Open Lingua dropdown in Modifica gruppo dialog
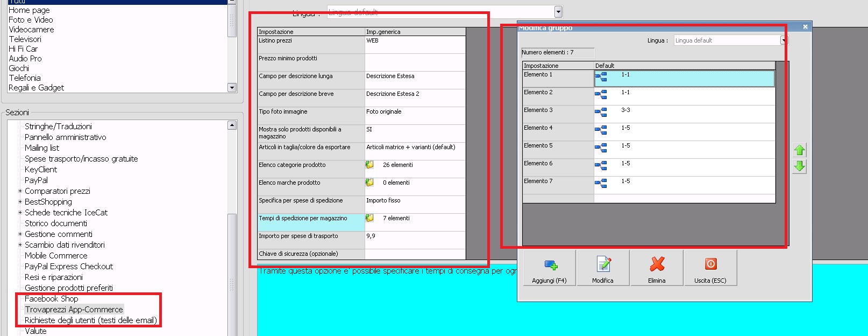This screenshot has width=868, height=336. click(784, 40)
